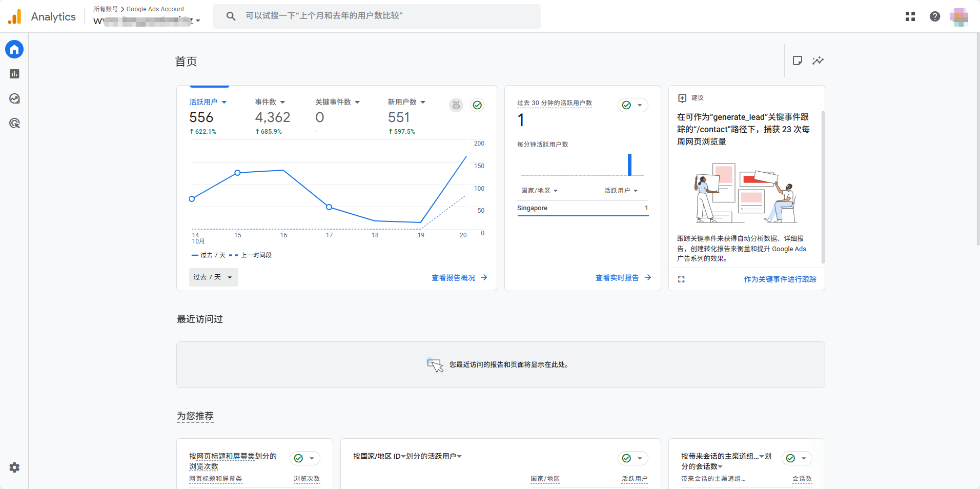
Task: Click the 查看实时报告 link
Action: pyautogui.click(x=623, y=278)
